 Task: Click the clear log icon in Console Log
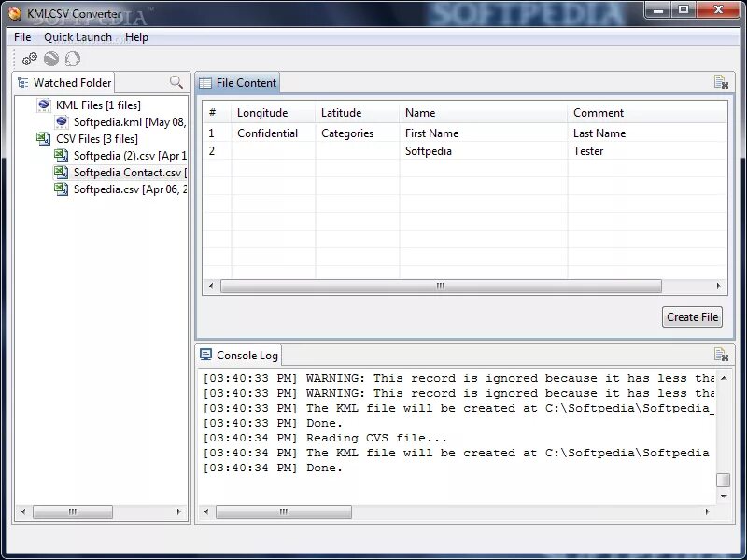point(721,355)
